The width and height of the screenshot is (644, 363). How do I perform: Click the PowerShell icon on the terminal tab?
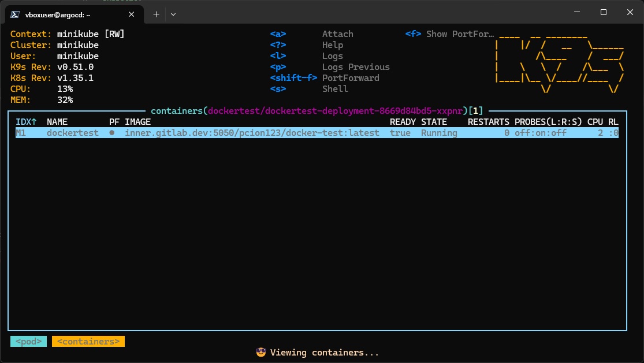click(15, 14)
